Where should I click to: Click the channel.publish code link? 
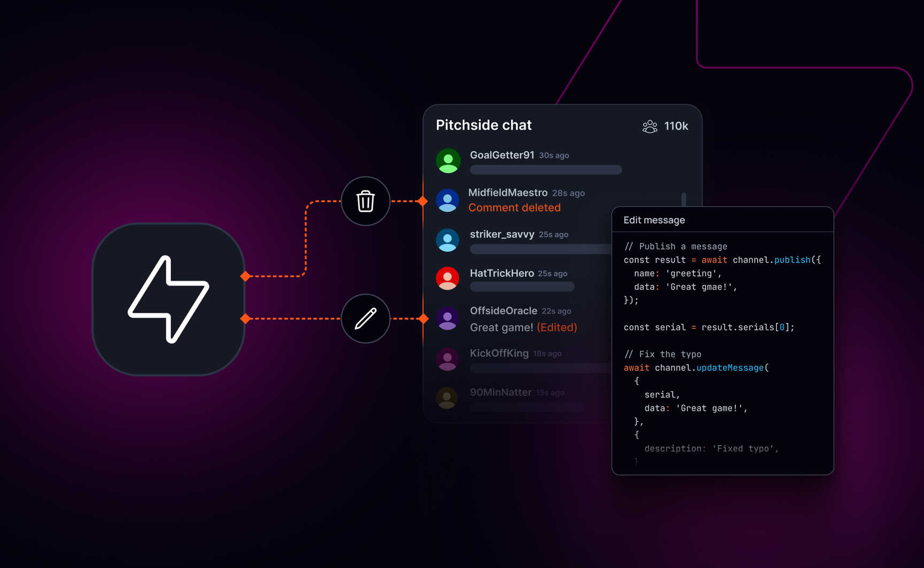coord(794,260)
